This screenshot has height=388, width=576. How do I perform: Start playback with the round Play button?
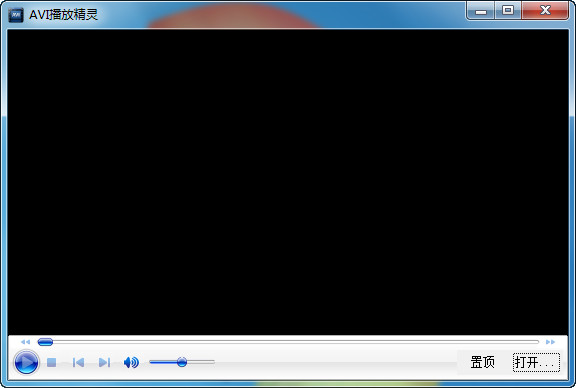(26, 362)
